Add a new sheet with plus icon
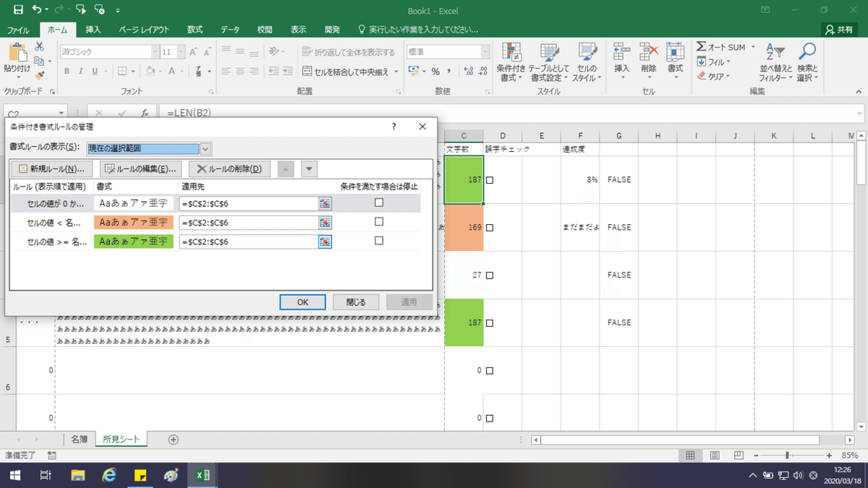Screen dimensions: 868x488 click(x=173, y=439)
